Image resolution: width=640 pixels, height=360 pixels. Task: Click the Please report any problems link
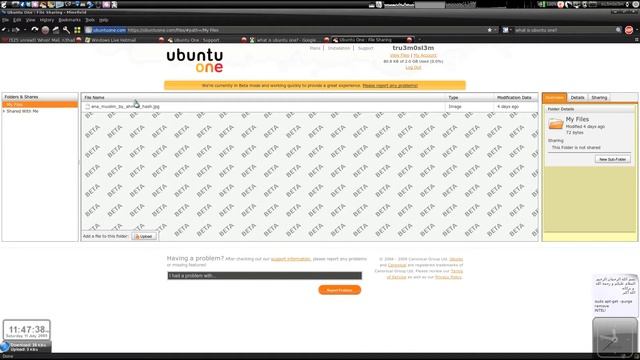pyautogui.click(x=390, y=86)
